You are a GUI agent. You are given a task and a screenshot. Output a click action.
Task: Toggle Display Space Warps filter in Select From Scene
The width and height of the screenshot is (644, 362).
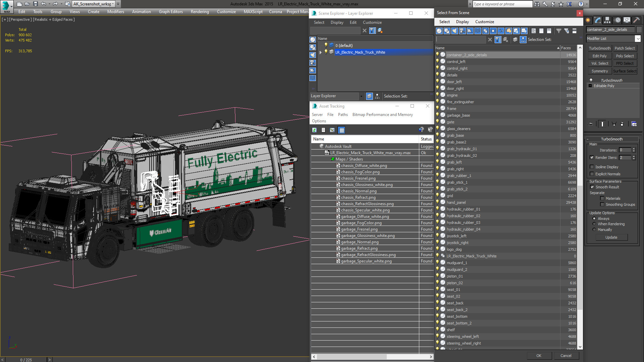pos(478,31)
